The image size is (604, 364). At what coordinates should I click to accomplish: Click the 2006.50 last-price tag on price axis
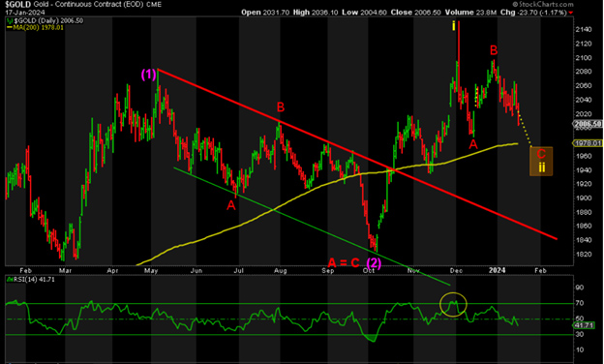[588, 124]
